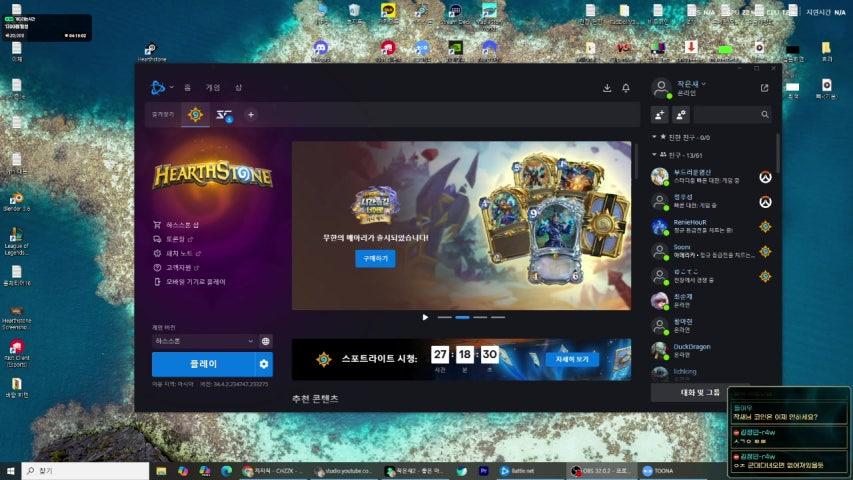Viewport: 853px width, 480px height.
Task: Open the downloads arrow icon
Action: tap(606, 88)
